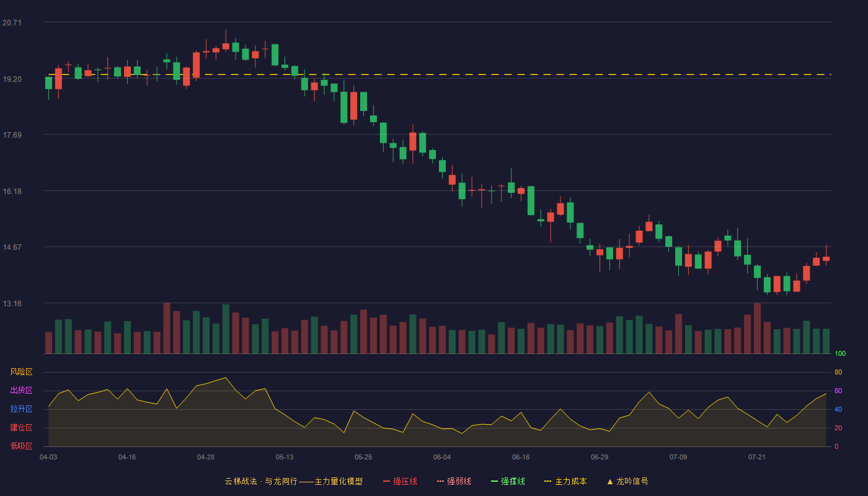868x496 pixels.
Task: Select the 拉升区 zone label
Action: pyautogui.click(x=22, y=409)
